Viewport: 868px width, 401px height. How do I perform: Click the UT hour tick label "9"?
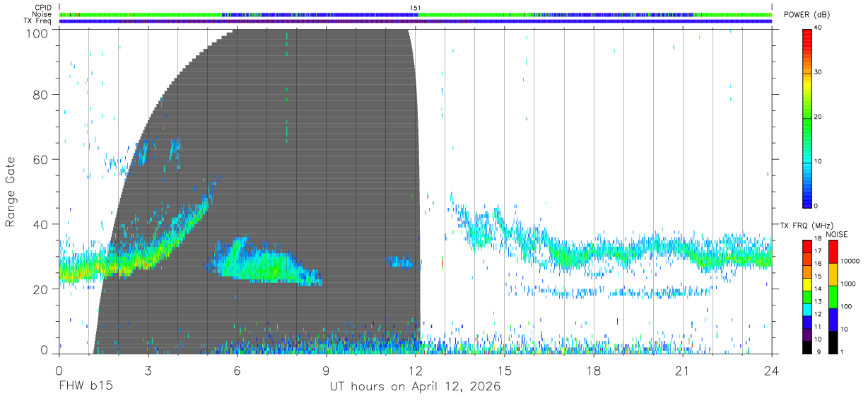click(327, 370)
